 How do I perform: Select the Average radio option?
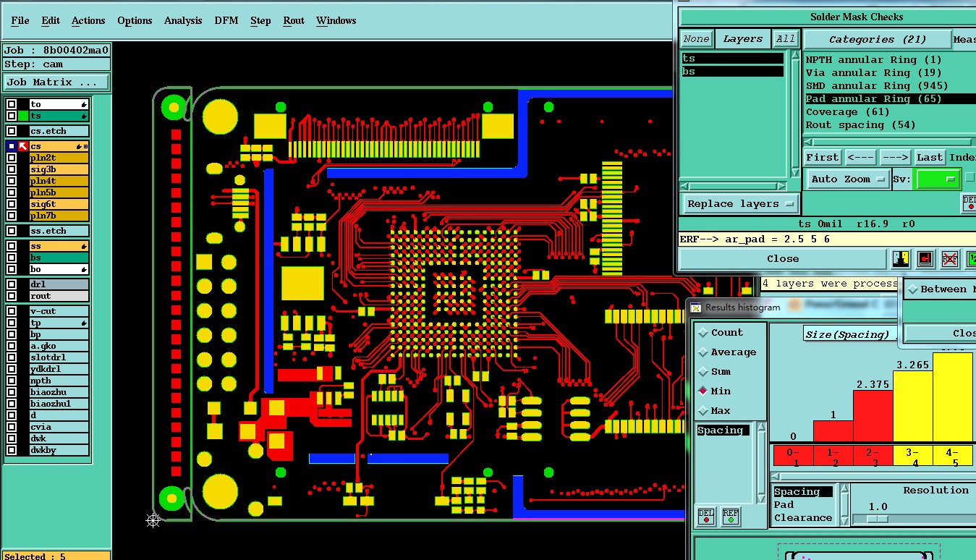point(703,352)
